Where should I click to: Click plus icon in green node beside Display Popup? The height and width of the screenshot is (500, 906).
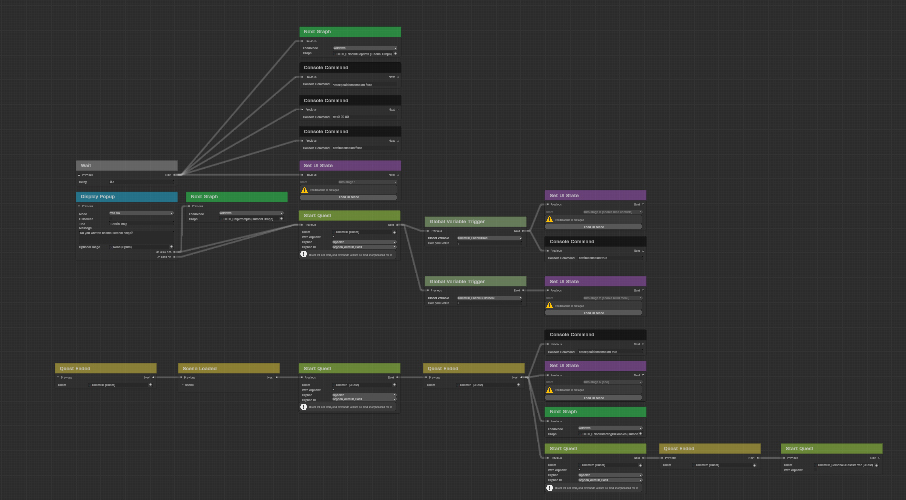tap(282, 218)
